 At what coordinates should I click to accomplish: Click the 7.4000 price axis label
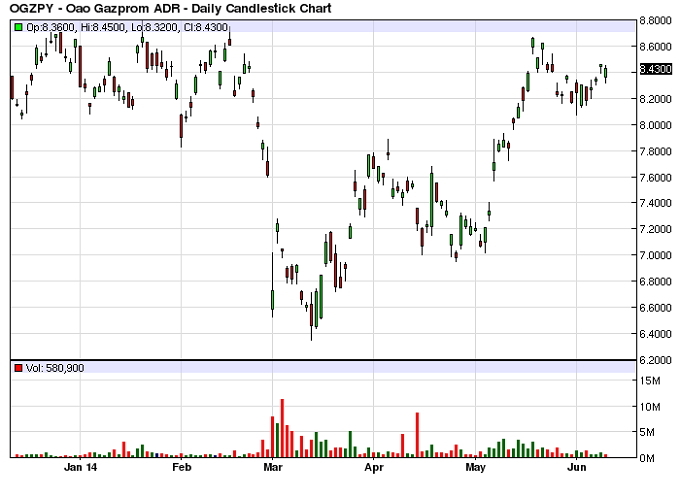(x=655, y=203)
